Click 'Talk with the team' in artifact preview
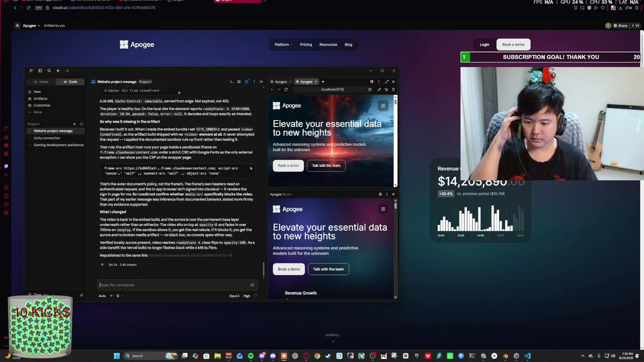This screenshot has width=644, height=362. pos(329,269)
